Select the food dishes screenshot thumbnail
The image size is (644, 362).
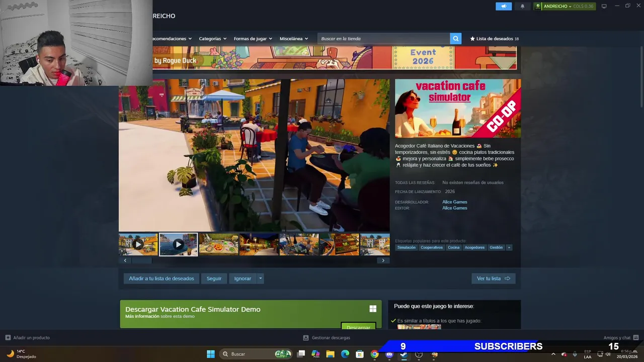pos(218,244)
